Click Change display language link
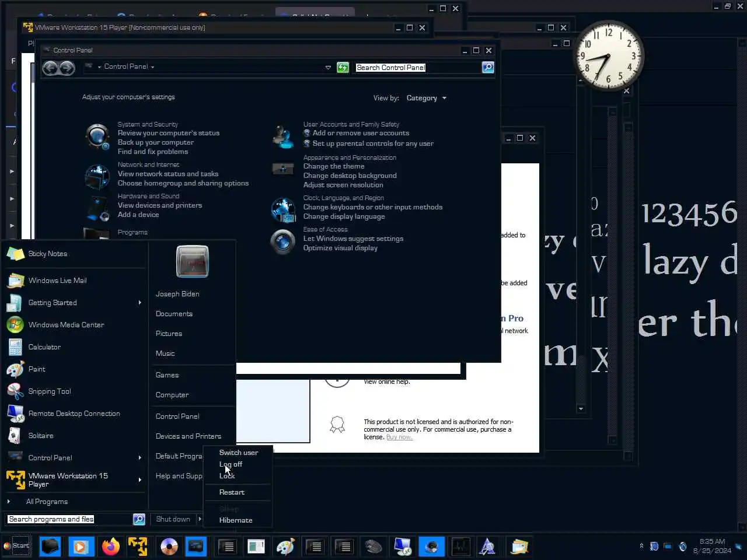 [x=344, y=216]
